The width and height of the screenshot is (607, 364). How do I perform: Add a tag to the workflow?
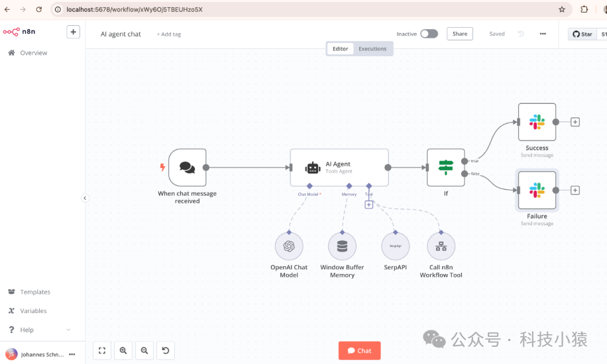tap(169, 34)
